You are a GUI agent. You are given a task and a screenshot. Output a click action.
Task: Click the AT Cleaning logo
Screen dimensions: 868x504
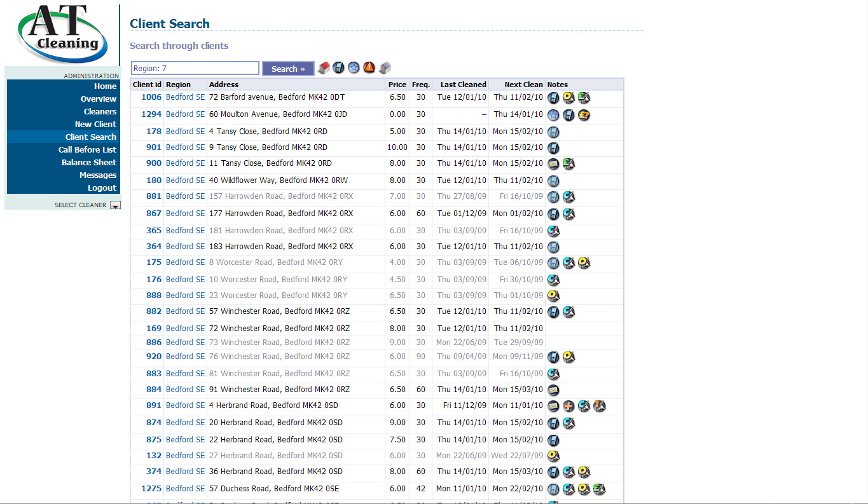pos(62,33)
